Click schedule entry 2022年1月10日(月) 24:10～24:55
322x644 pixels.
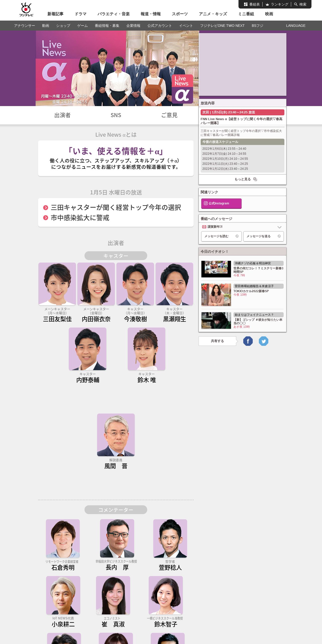tap(225, 159)
